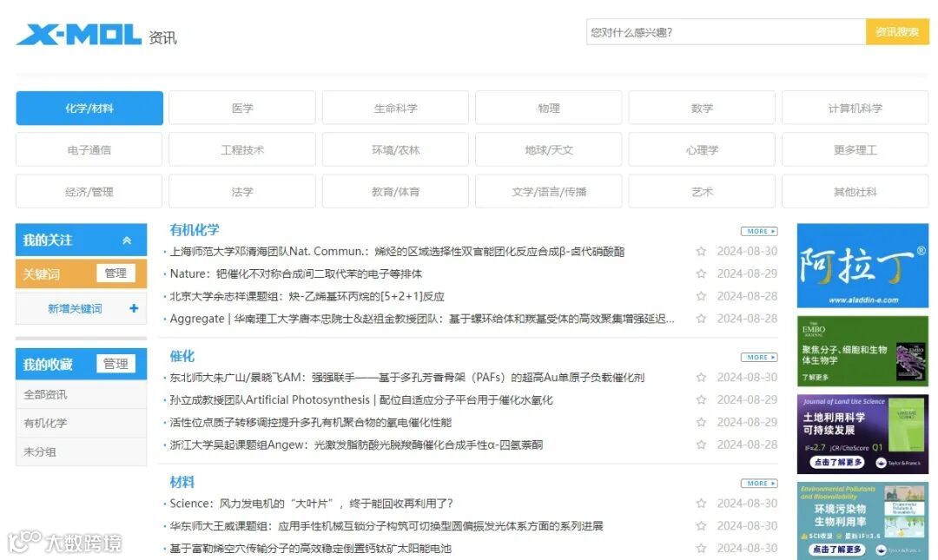Open Nature 钯催化不对称合成 article
The width and height of the screenshot is (938, 560).
point(295,273)
